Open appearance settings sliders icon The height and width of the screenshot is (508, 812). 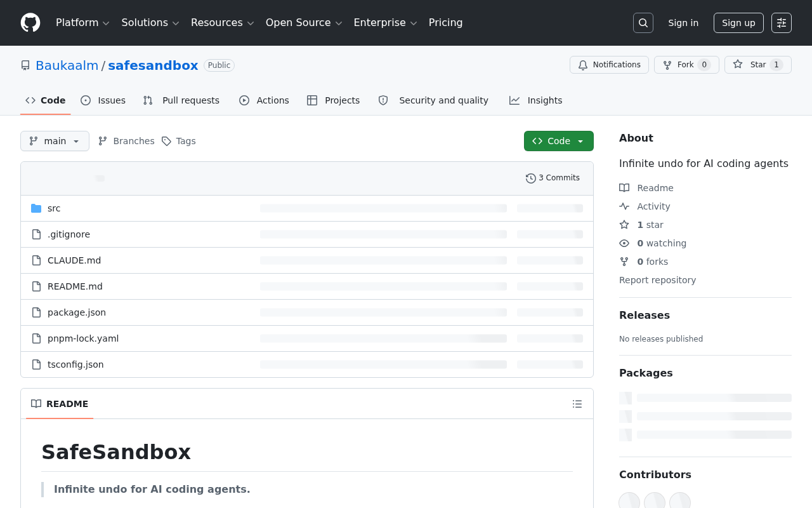(782, 23)
